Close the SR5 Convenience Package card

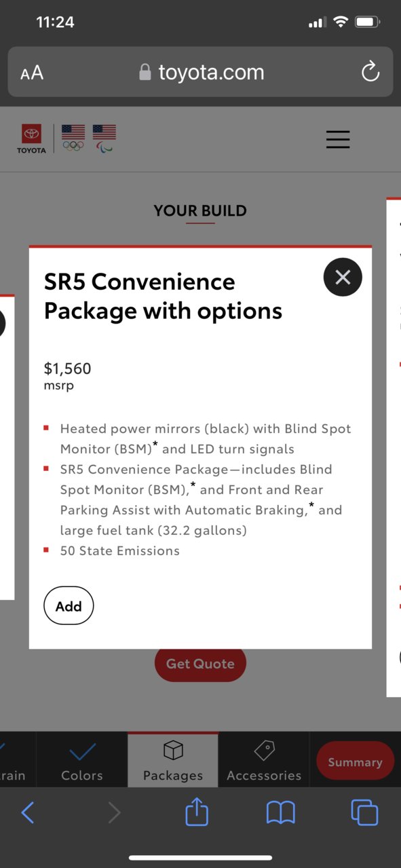click(x=343, y=277)
